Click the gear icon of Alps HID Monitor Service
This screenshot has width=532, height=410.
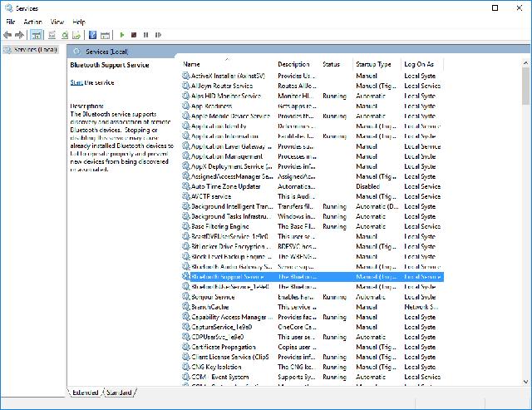tap(186, 96)
